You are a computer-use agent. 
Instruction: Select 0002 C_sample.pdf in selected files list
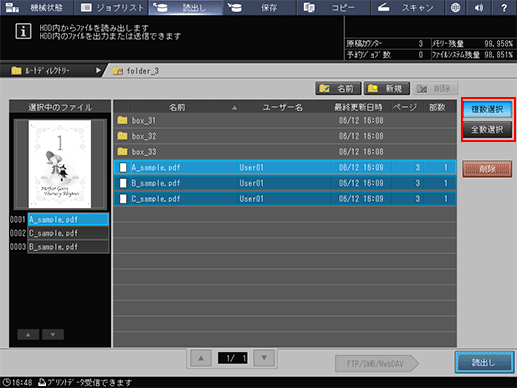68,233
